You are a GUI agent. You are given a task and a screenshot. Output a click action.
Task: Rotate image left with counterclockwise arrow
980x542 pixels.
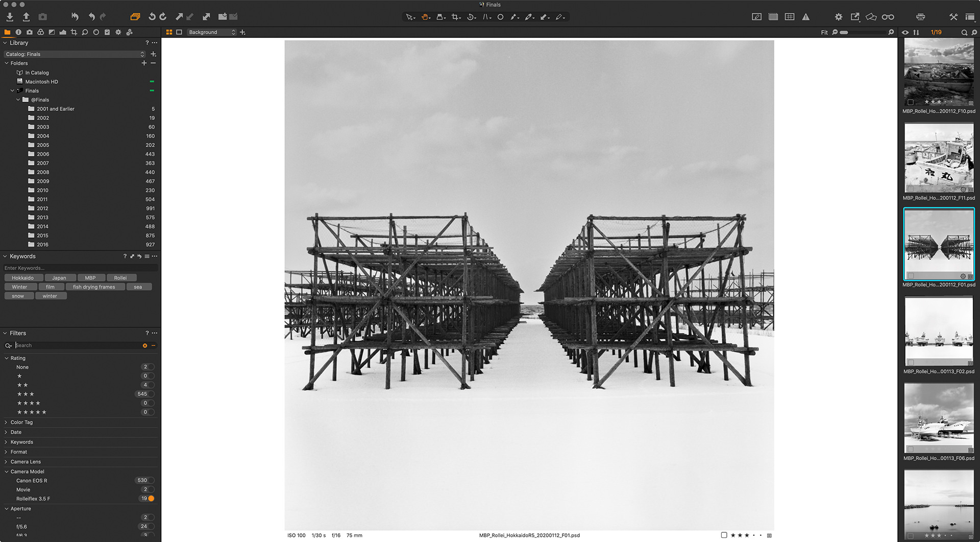pyautogui.click(x=152, y=17)
